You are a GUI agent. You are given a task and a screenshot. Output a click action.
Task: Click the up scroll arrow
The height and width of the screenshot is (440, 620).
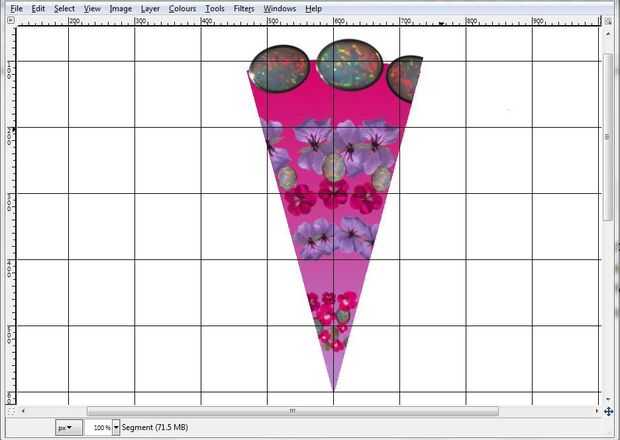tap(608, 34)
